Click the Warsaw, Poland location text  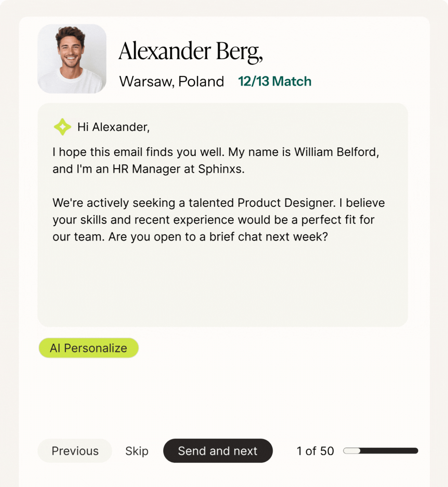(x=171, y=82)
